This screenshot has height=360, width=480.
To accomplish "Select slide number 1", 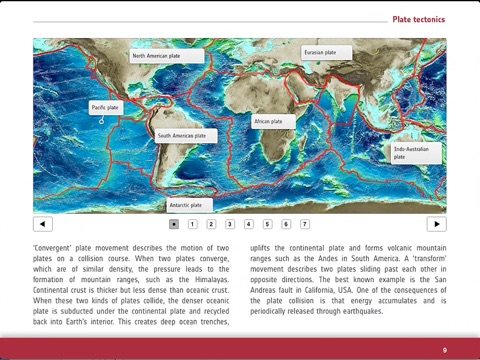I will pos(192,224).
